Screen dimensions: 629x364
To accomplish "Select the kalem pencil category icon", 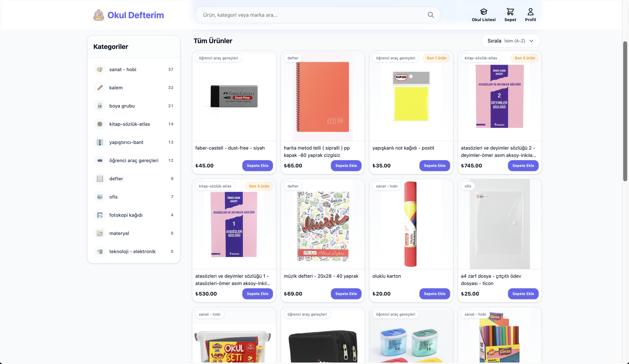I will [x=100, y=88].
